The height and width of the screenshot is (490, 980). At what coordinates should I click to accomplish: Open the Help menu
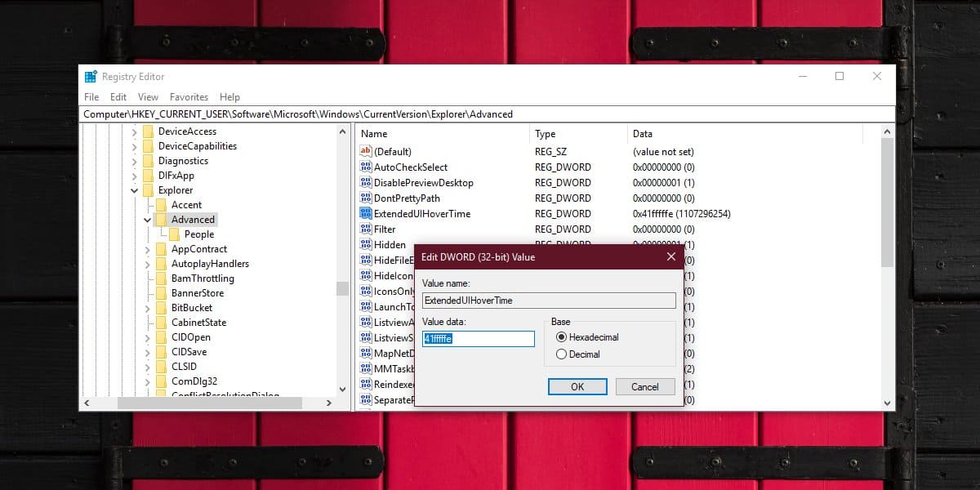click(x=229, y=97)
